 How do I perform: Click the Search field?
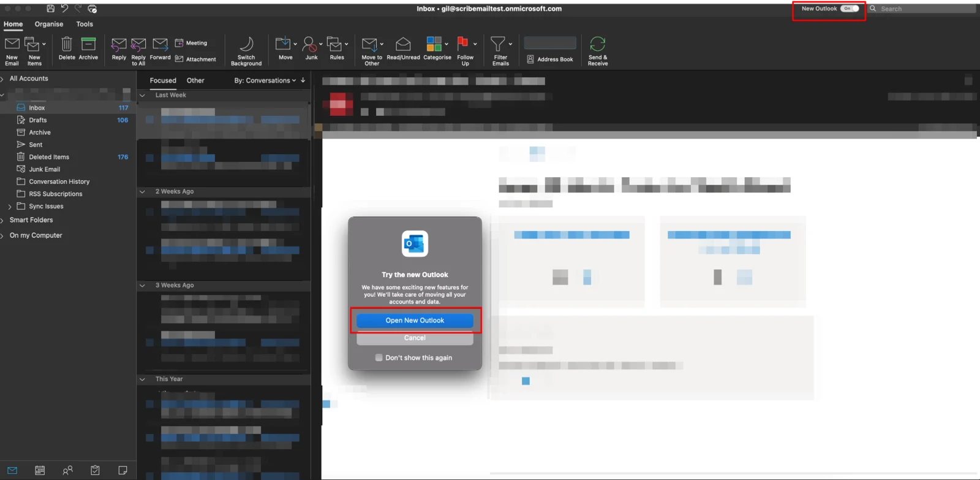922,9
